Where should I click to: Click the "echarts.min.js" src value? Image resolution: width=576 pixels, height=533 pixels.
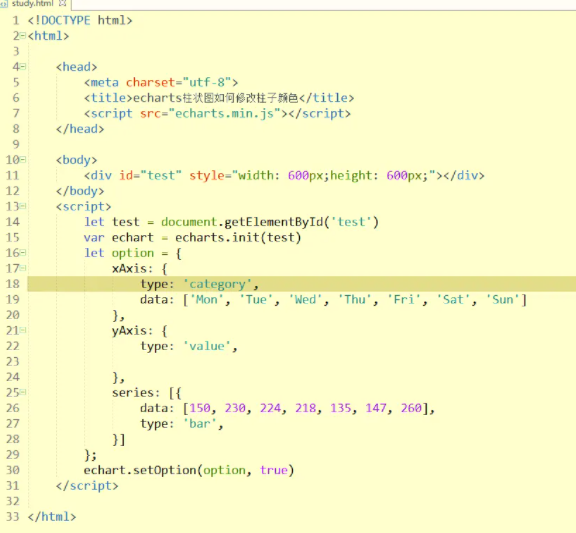coord(224,113)
